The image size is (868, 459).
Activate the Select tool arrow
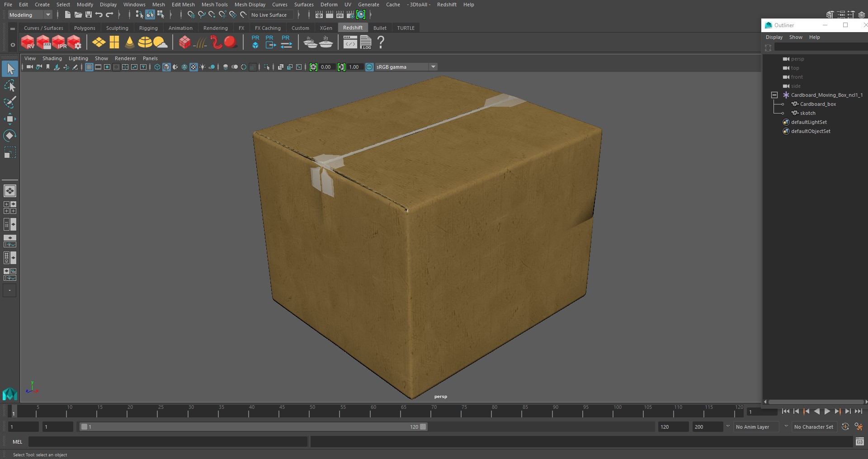point(10,69)
